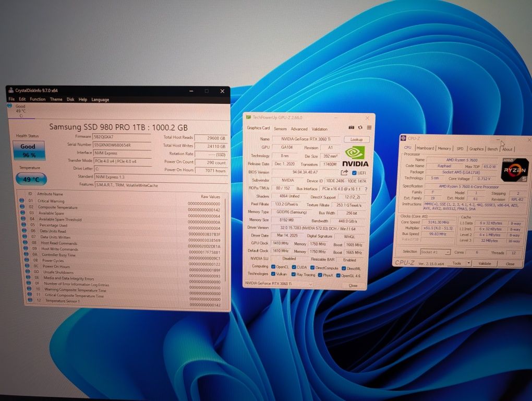Open the Socket #1 selection dropdown in CPU-Z
This screenshot has width=532, height=401.
435,252
